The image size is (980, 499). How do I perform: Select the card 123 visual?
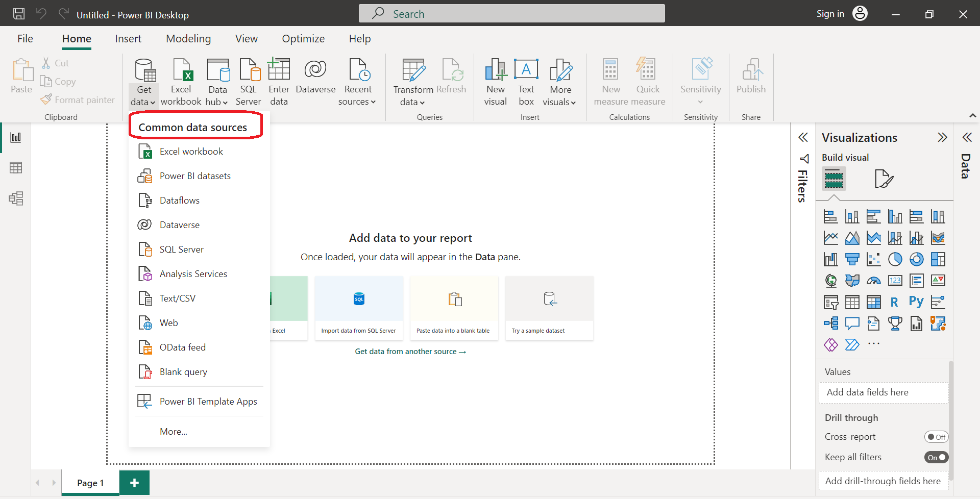coord(895,281)
